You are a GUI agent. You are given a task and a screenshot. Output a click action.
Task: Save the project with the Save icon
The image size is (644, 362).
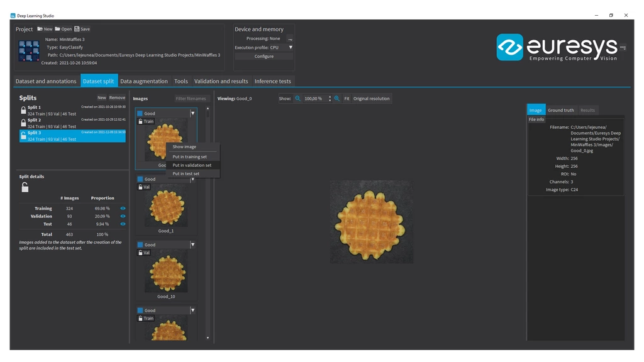tap(77, 29)
